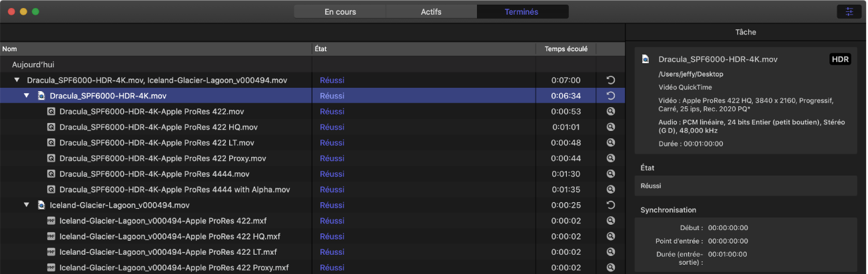Reveal Dracula ProRes 422 HQ.mov output file
This screenshot has width=868, height=274.
click(610, 127)
